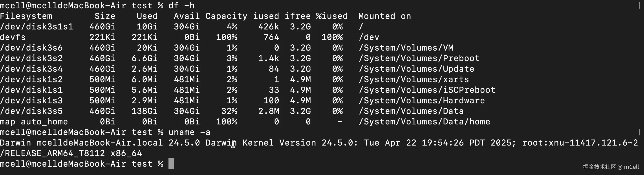The image size is (644, 175).
Task: Click the 'Filesystem' column header
Action: pyautogui.click(x=26, y=16)
